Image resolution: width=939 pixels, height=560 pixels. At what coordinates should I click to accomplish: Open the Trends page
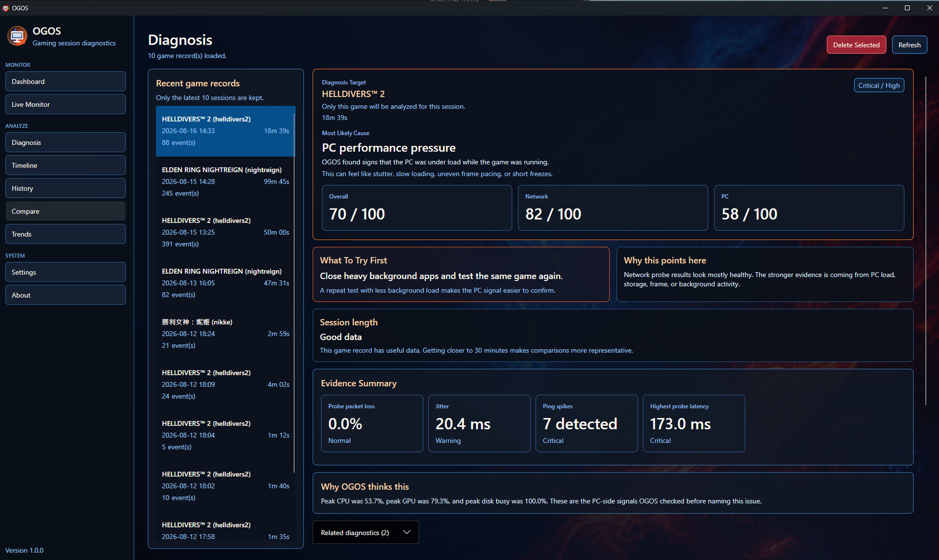65,234
